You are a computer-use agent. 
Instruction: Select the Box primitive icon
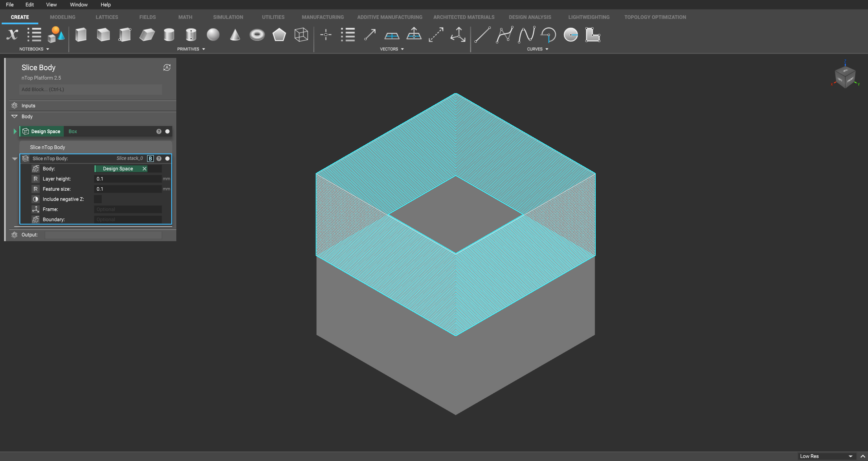pyautogui.click(x=81, y=35)
